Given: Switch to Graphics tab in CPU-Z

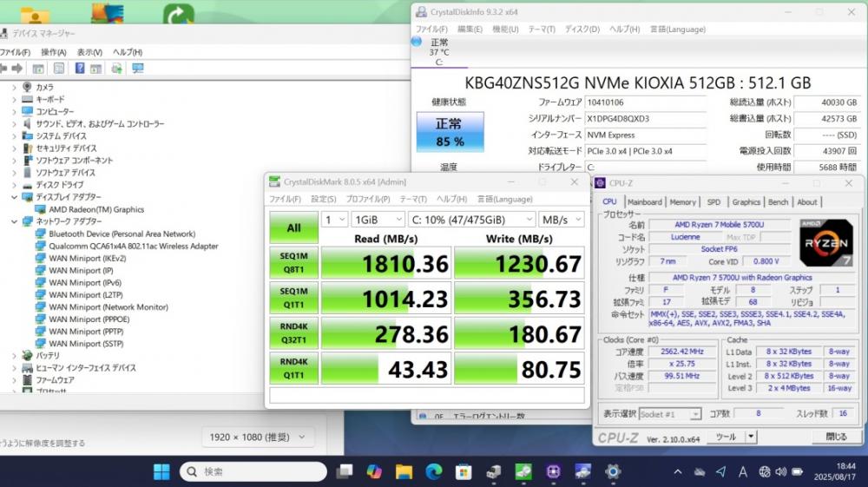Looking at the screenshot, I should pyautogui.click(x=746, y=202).
